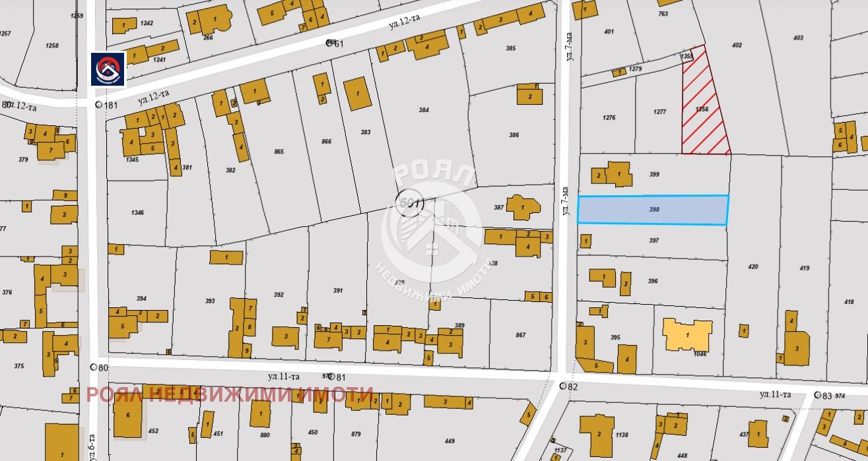Select survey point marker 81

[331, 377]
